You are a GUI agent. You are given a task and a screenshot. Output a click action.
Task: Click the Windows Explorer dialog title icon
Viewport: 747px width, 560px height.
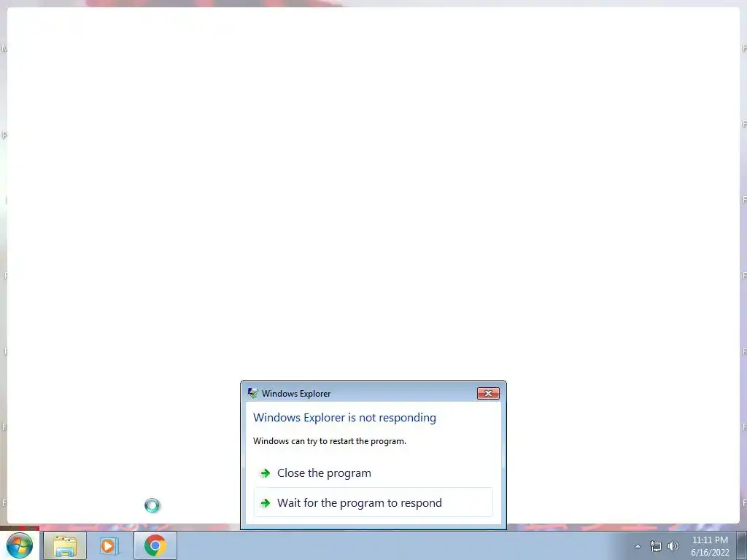click(252, 393)
